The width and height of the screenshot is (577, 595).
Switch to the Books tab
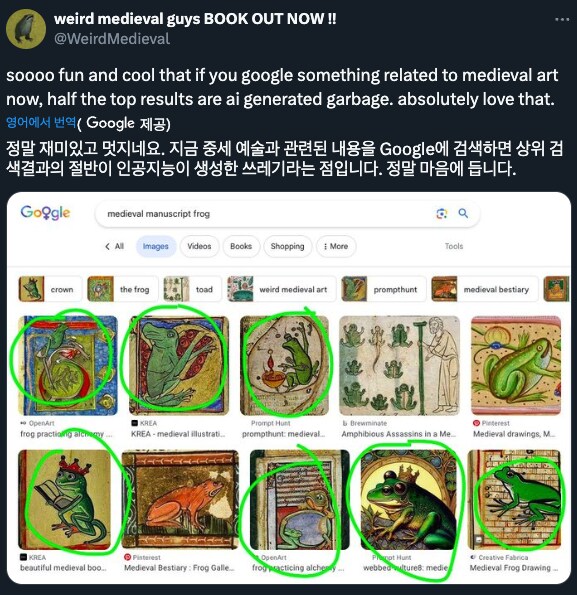coord(241,246)
